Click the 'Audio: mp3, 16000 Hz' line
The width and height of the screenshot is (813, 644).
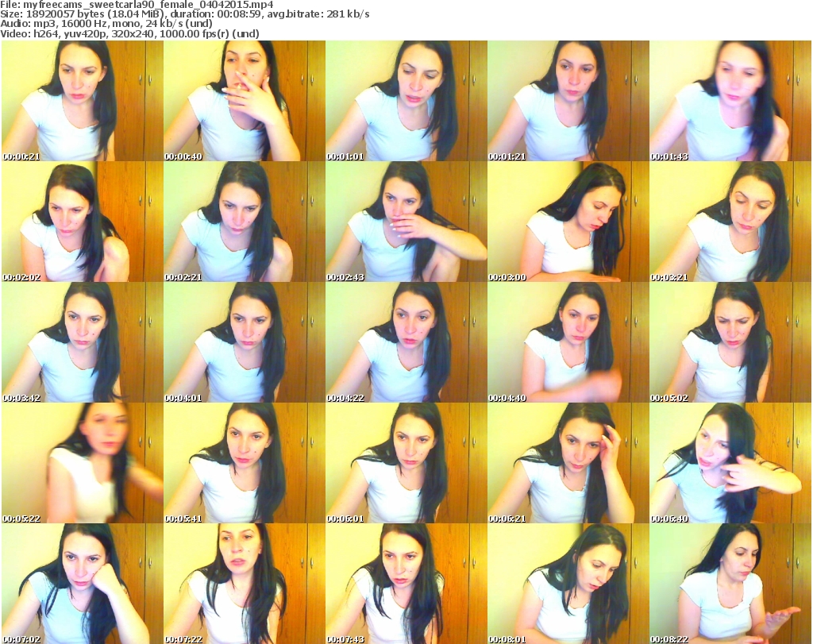pyautogui.click(x=106, y=24)
